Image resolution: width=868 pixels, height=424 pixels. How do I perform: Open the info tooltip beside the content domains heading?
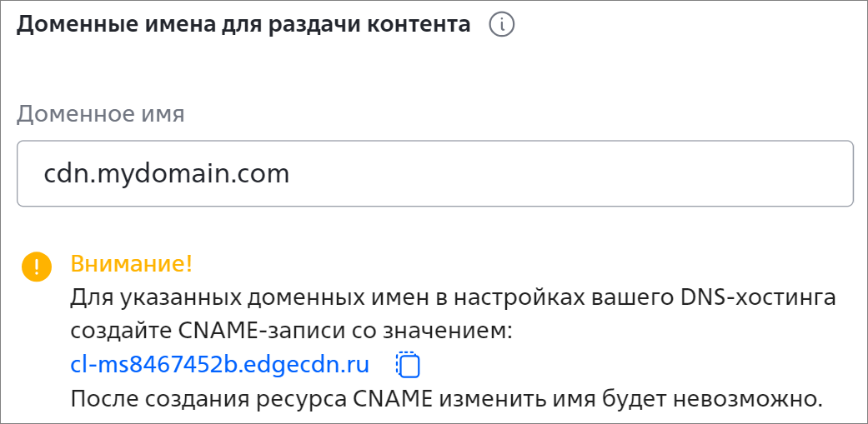tap(501, 26)
